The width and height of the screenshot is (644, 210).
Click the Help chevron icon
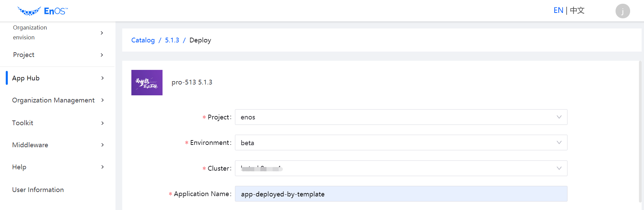(102, 167)
